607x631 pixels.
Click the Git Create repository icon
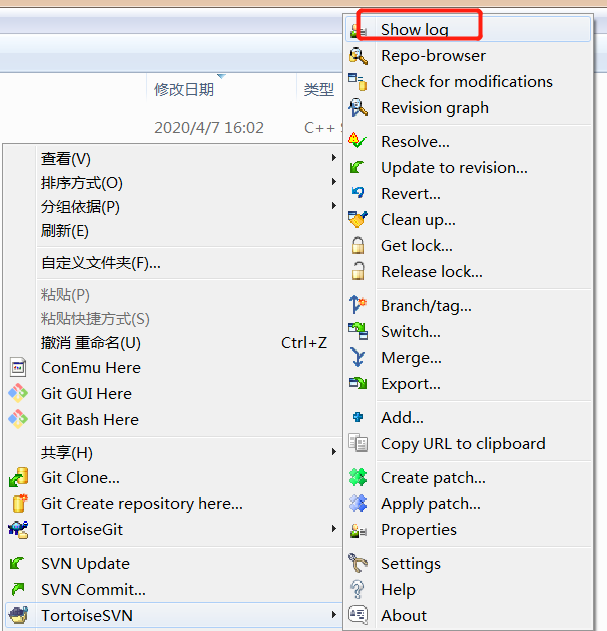tap(19, 503)
